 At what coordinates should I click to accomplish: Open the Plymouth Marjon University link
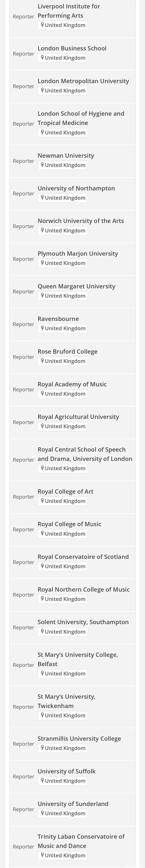tap(78, 253)
